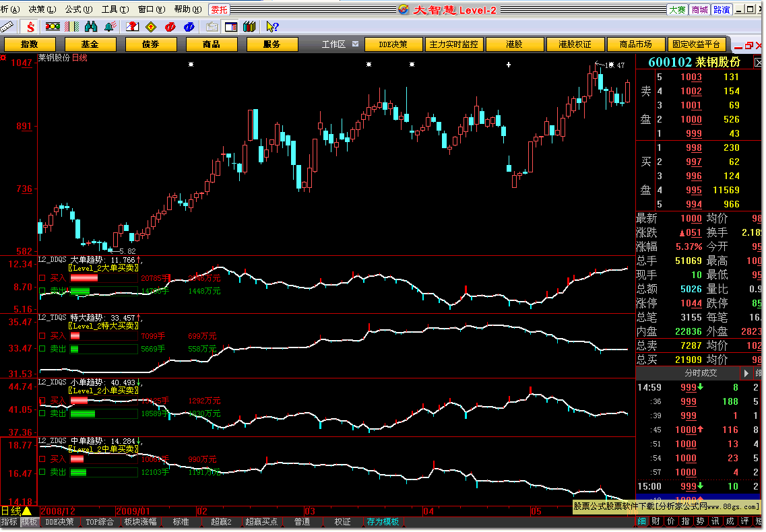Viewport: 766px width, 532px height.
Task: Click the yellow 债券 button
Action: point(151,44)
